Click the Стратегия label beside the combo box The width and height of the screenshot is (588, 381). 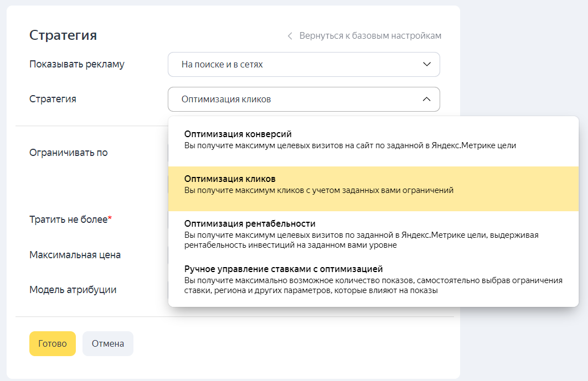coord(53,99)
